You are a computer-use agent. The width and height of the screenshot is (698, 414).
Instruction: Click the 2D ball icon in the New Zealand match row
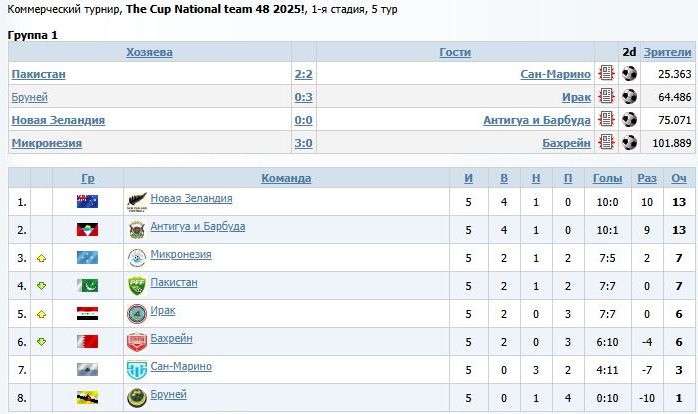[x=629, y=120]
